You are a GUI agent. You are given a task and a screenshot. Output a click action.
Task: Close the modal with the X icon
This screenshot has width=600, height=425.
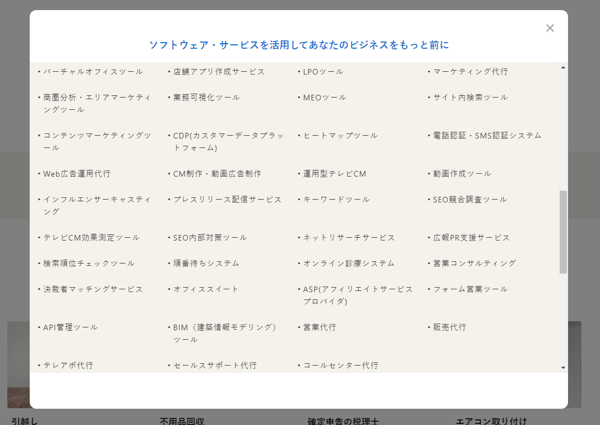tap(549, 28)
